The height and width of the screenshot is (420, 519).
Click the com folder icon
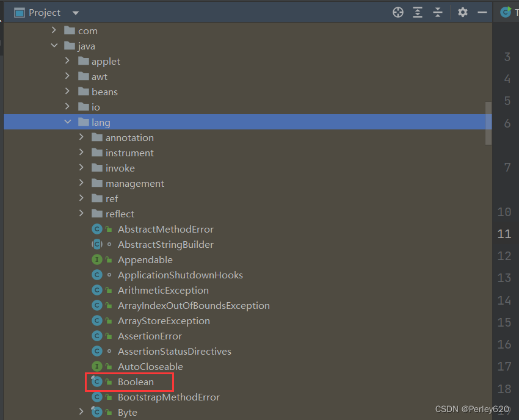coord(70,31)
